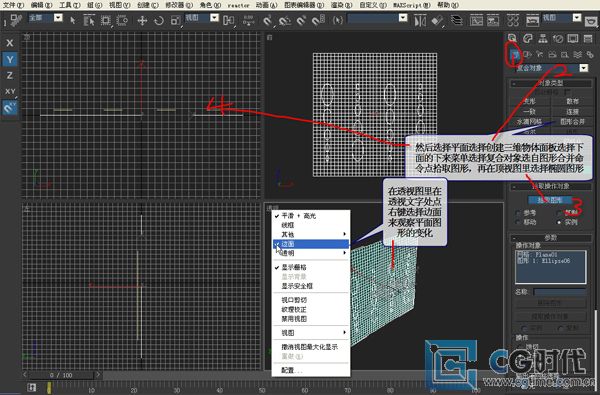The width and height of the screenshot is (600, 395).
Task: Choose 边面 in the viewport context menu
Action: pos(311,244)
